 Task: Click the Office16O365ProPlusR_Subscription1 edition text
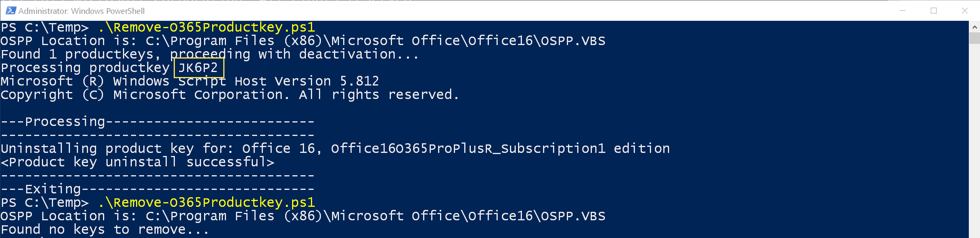coord(500,149)
